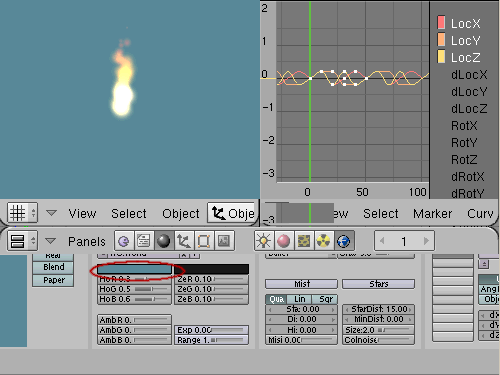
Task: Adjust the Misi 0.00 slider
Action: 301,340
